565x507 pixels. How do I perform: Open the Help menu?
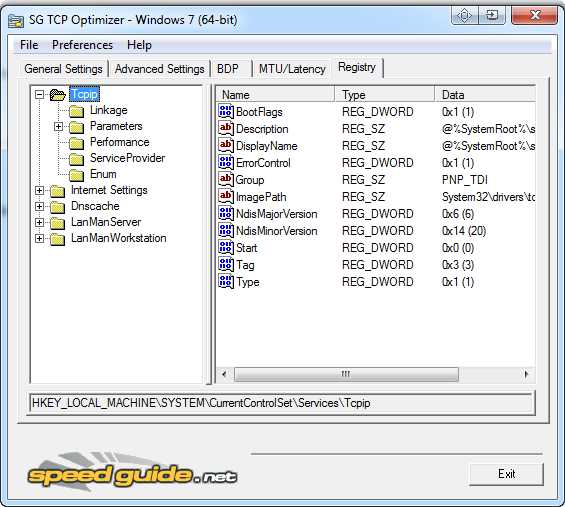tap(139, 45)
